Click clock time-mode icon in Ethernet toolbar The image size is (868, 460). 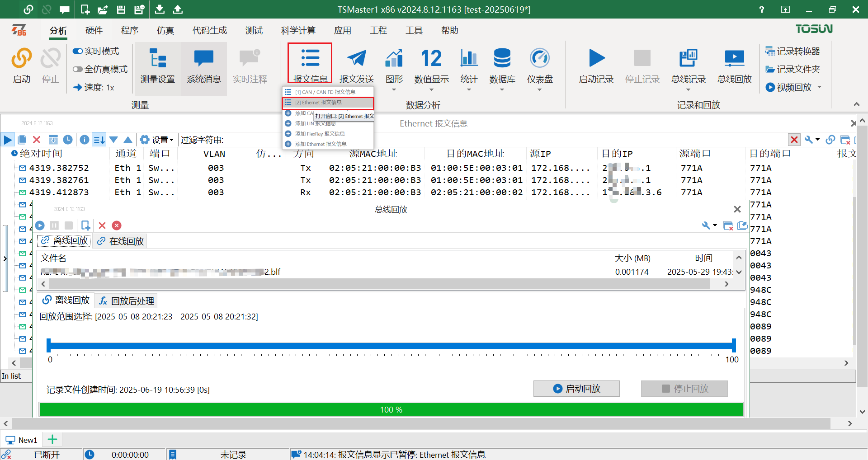tap(68, 140)
